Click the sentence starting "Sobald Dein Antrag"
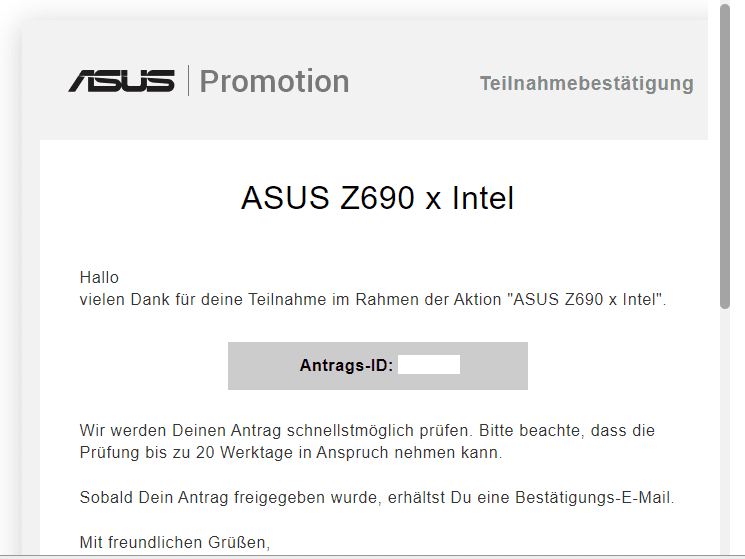 250,497
